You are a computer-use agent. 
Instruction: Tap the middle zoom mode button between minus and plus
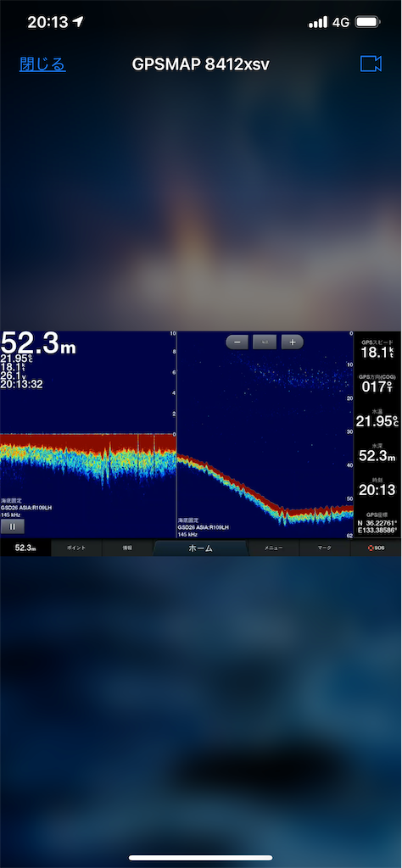coord(265,342)
